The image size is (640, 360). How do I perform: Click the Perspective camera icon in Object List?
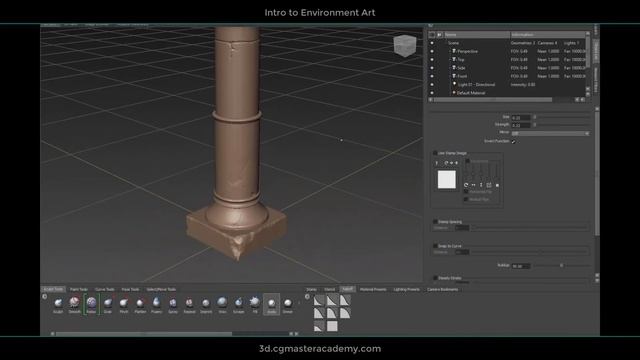[454, 51]
